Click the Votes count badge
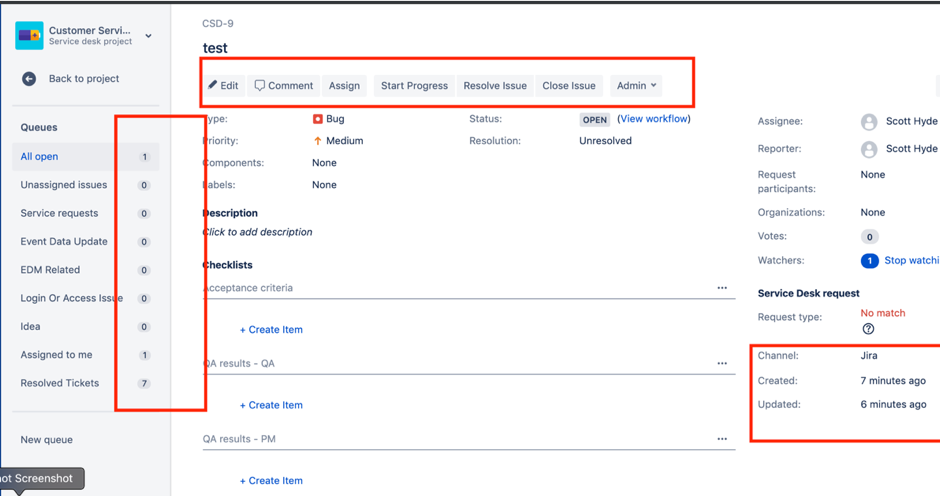The height and width of the screenshot is (496, 940). pos(870,237)
